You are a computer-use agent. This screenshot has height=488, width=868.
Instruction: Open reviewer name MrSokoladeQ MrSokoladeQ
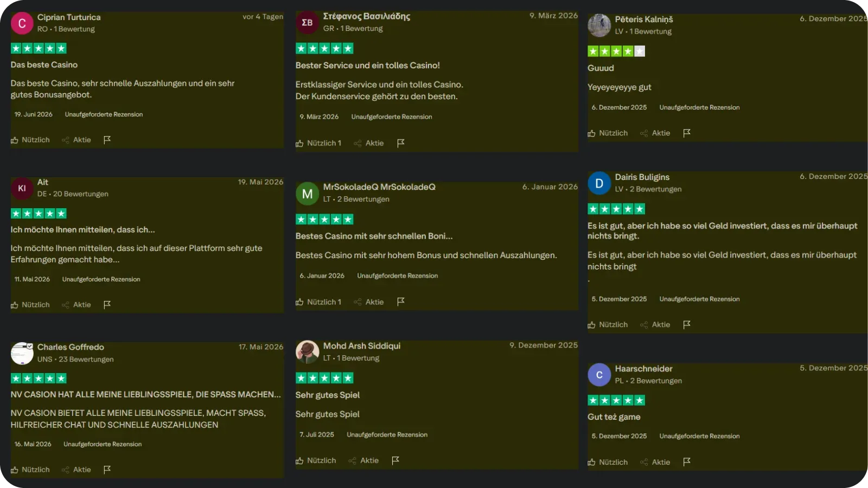pos(379,187)
